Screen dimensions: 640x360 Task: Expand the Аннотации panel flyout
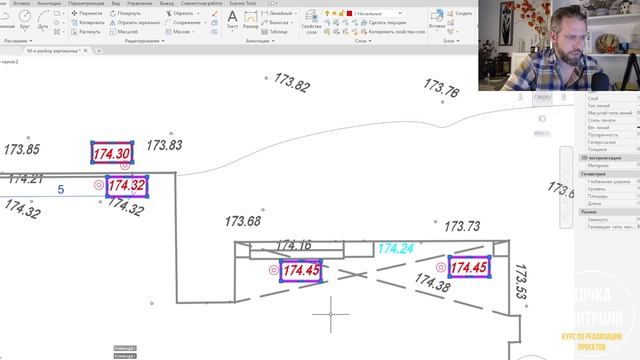[260, 41]
